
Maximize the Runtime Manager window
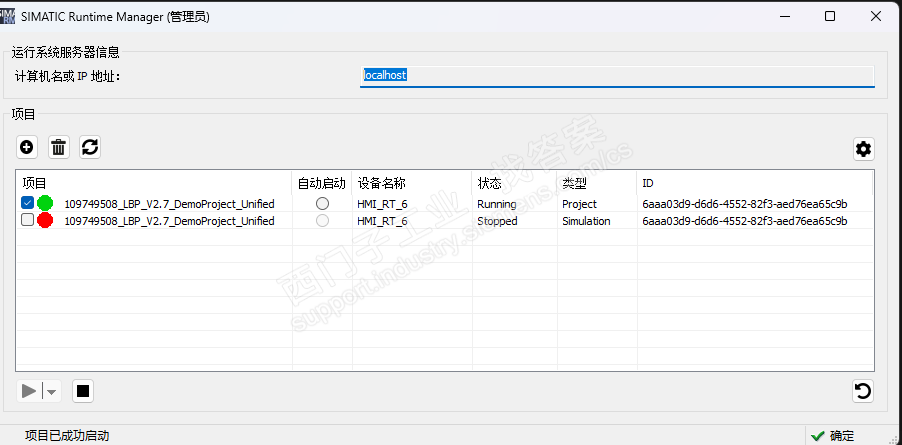click(830, 17)
